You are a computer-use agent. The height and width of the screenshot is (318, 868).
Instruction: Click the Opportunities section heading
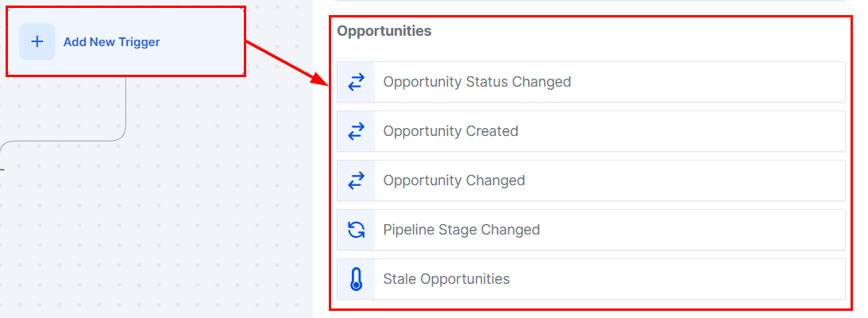(x=384, y=31)
